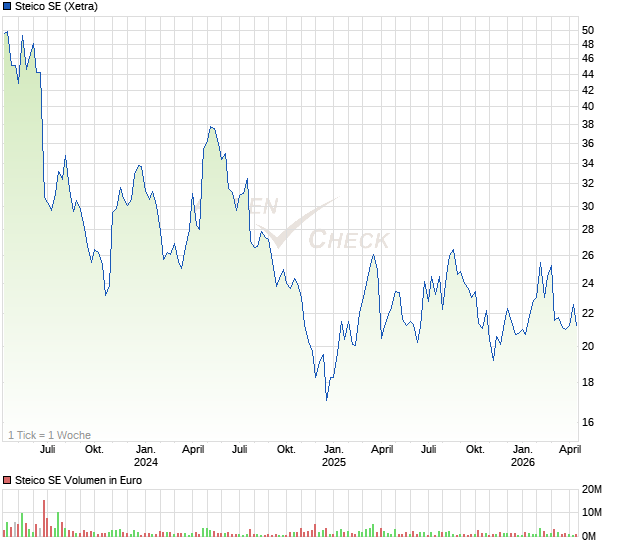Click the 0M volume axis label
620x546 pixels.
592,536
